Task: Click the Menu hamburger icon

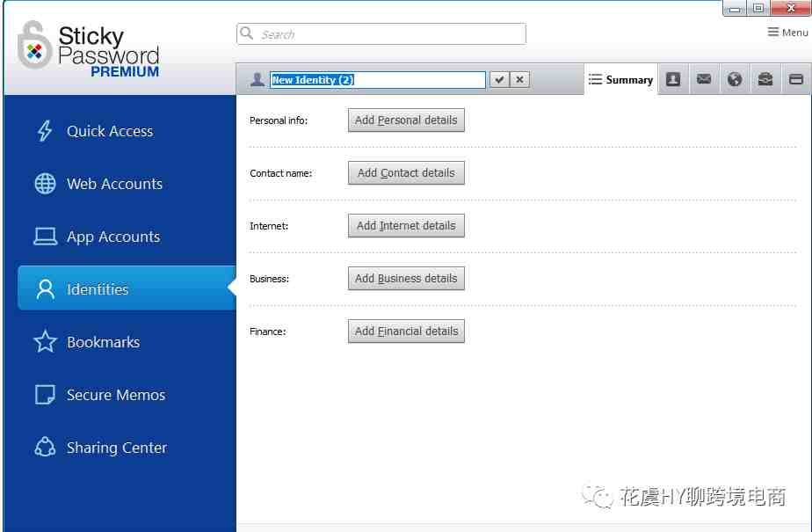Action: (x=773, y=33)
